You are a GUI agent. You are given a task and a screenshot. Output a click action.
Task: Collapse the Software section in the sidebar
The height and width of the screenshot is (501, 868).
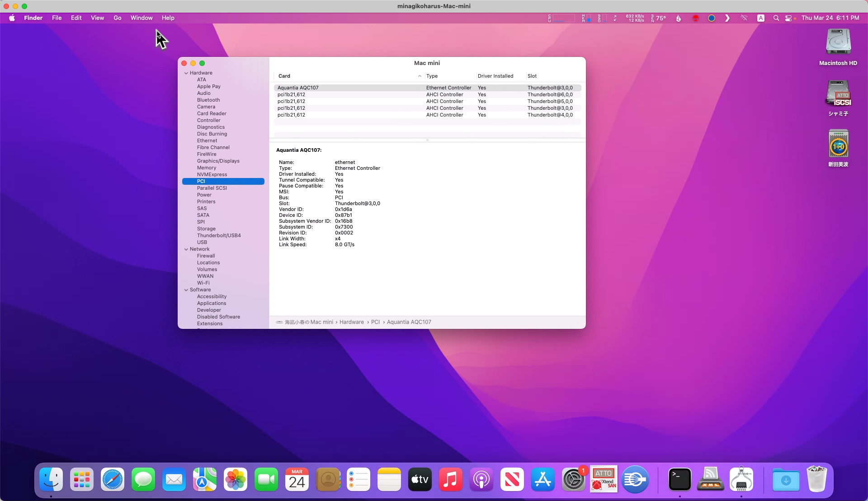click(186, 290)
